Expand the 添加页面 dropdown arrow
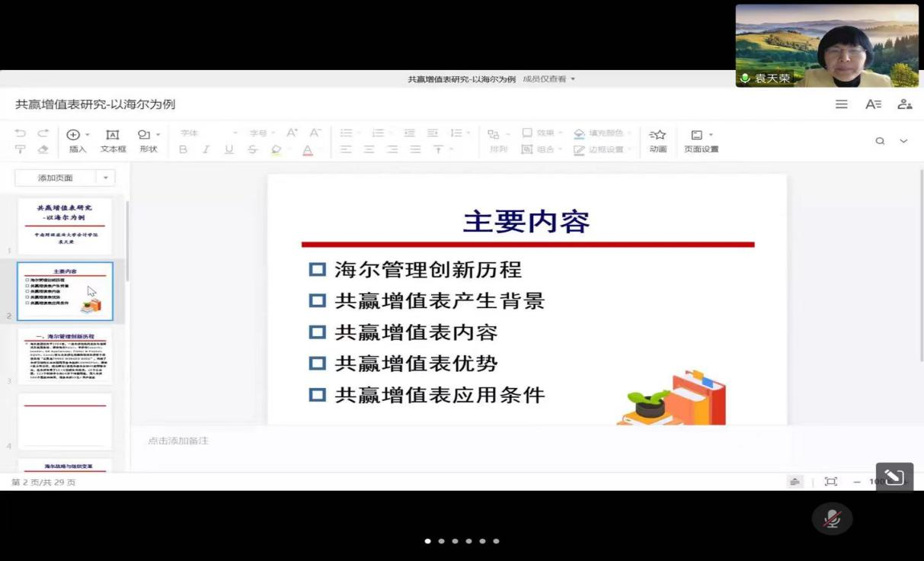Viewport: 924px width, 561px height. point(105,178)
